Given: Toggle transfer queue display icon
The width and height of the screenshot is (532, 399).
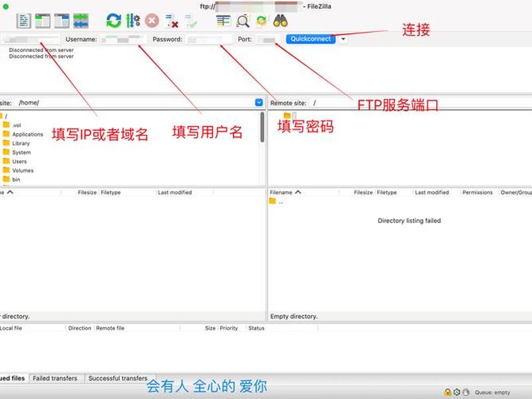Looking at the screenshot, I should click(80, 21).
